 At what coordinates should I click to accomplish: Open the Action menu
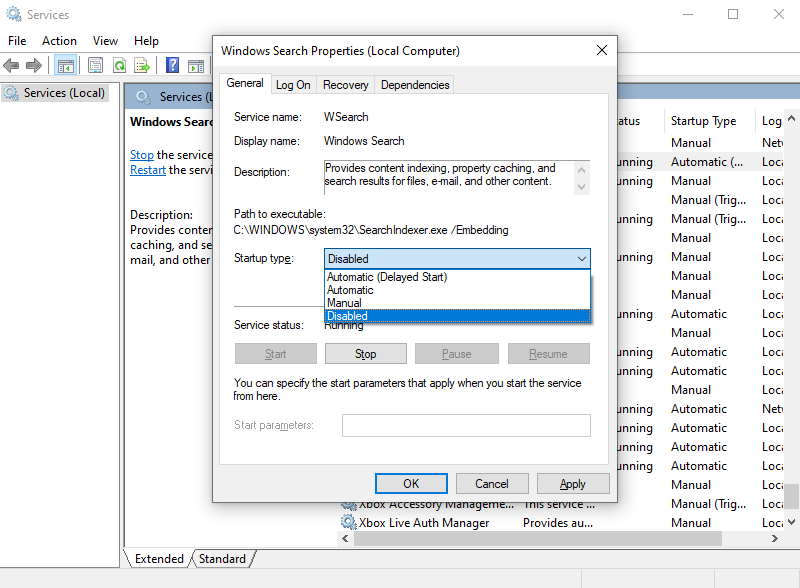click(59, 41)
